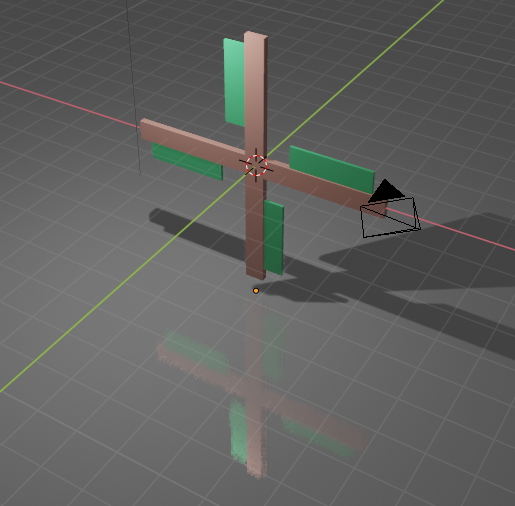Select the dark green panel on the left arm
The height and width of the screenshot is (506, 515).
coord(187,162)
